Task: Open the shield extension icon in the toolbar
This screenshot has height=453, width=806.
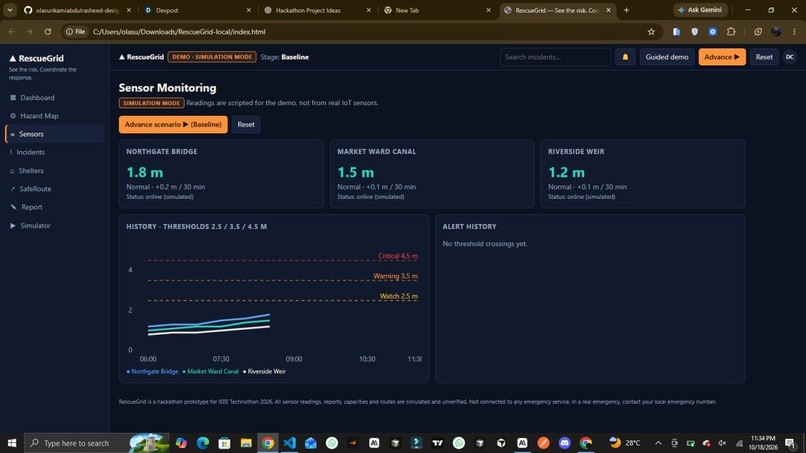Action: point(694,32)
